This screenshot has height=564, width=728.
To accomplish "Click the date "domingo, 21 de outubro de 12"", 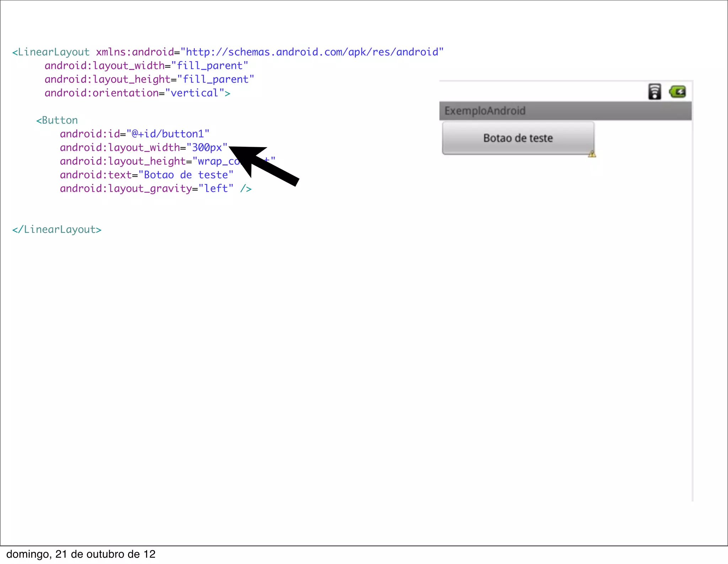I will tap(81, 554).
